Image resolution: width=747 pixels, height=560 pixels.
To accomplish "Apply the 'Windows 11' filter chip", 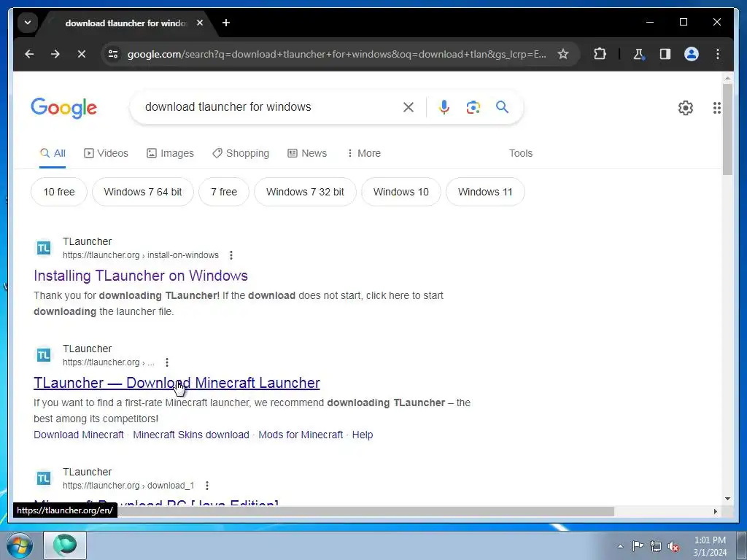I will (x=485, y=192).
